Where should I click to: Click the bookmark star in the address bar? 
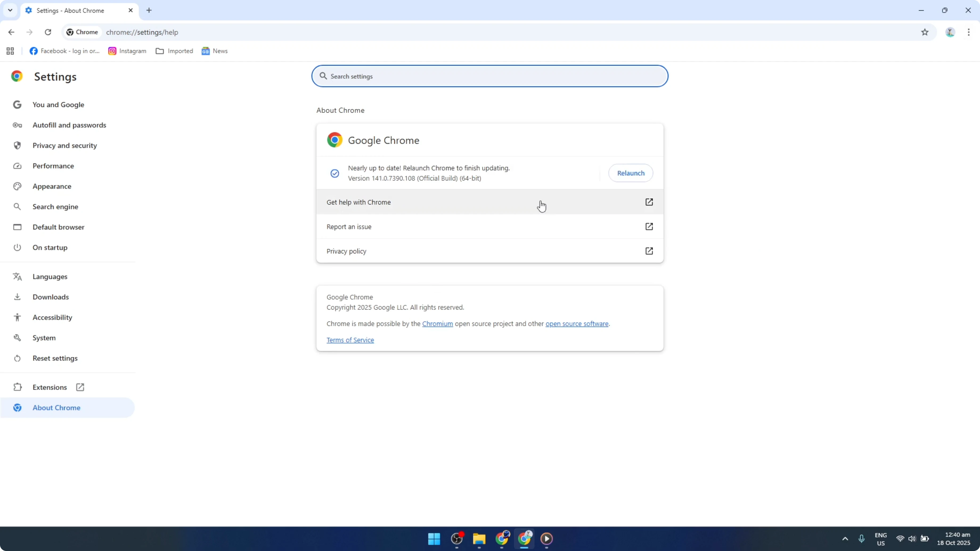(x=925, y=32)
